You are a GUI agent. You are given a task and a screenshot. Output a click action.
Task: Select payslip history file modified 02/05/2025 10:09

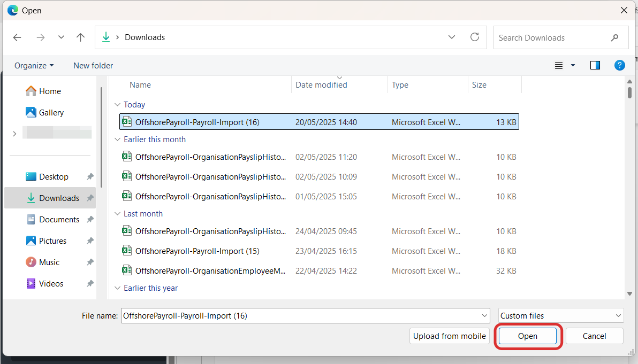coord(319,177)
